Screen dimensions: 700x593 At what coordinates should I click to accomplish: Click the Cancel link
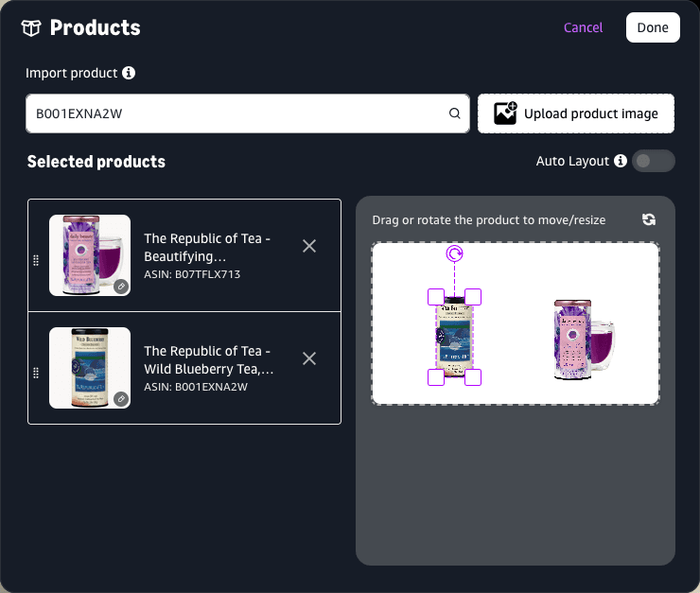click(583, 27)
